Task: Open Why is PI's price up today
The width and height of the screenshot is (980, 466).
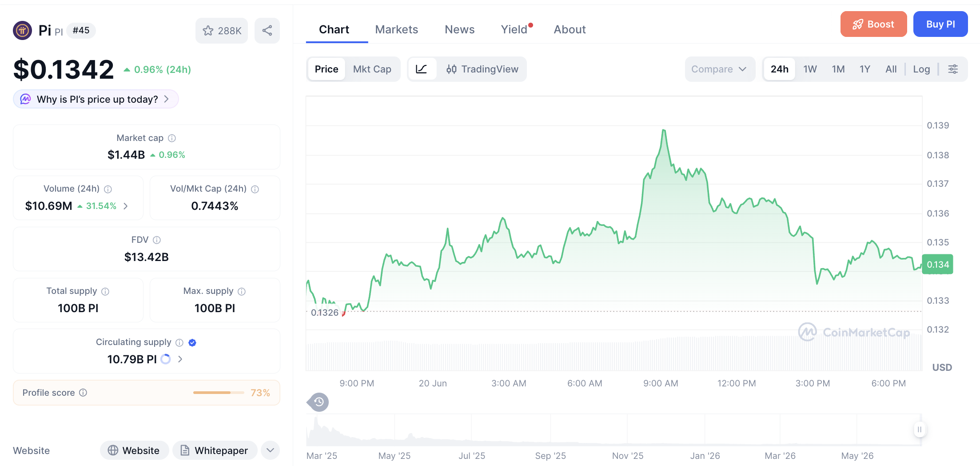Action: [96, 99]
